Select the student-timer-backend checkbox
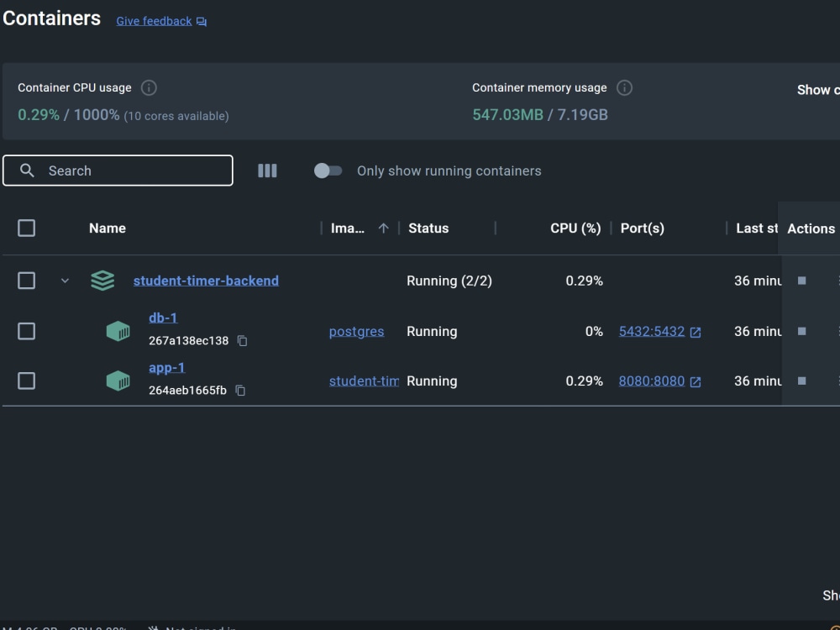 [x=26, y=281]
